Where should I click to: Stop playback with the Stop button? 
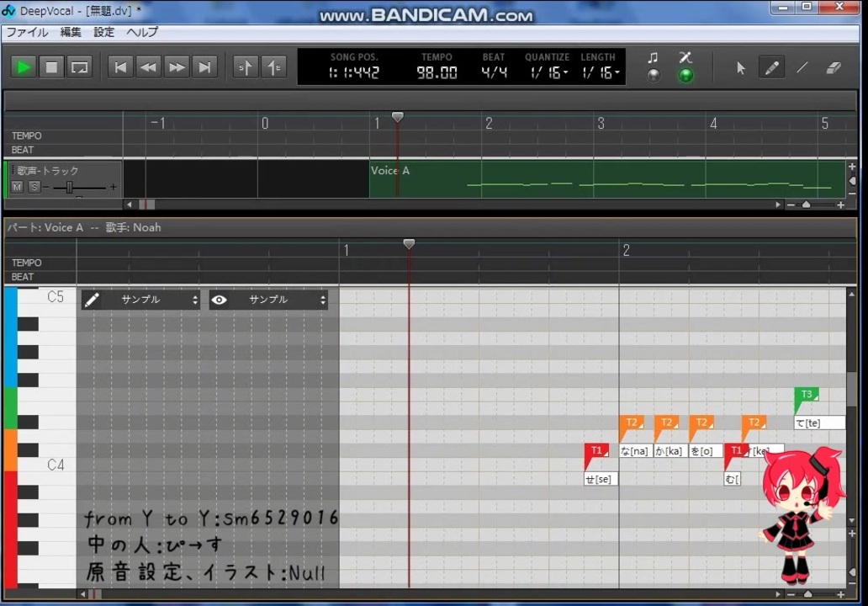coord(51,67)
